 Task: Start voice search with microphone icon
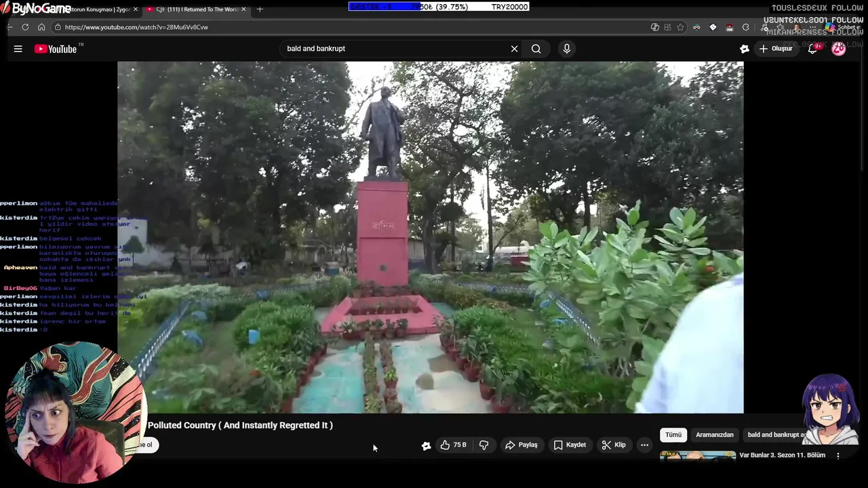click(567, 49)
